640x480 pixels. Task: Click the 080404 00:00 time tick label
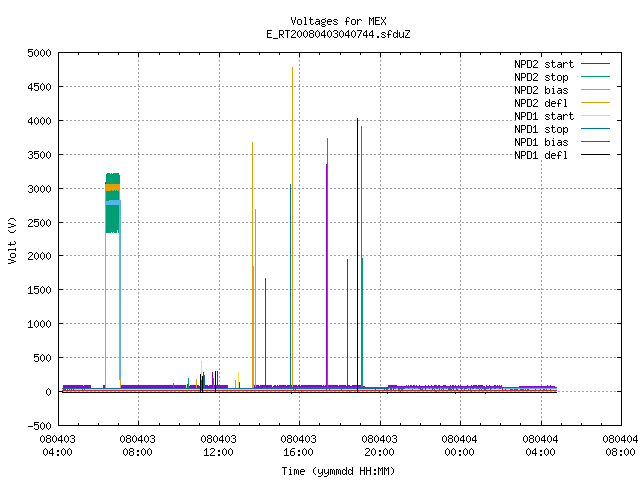coord(460,446)
